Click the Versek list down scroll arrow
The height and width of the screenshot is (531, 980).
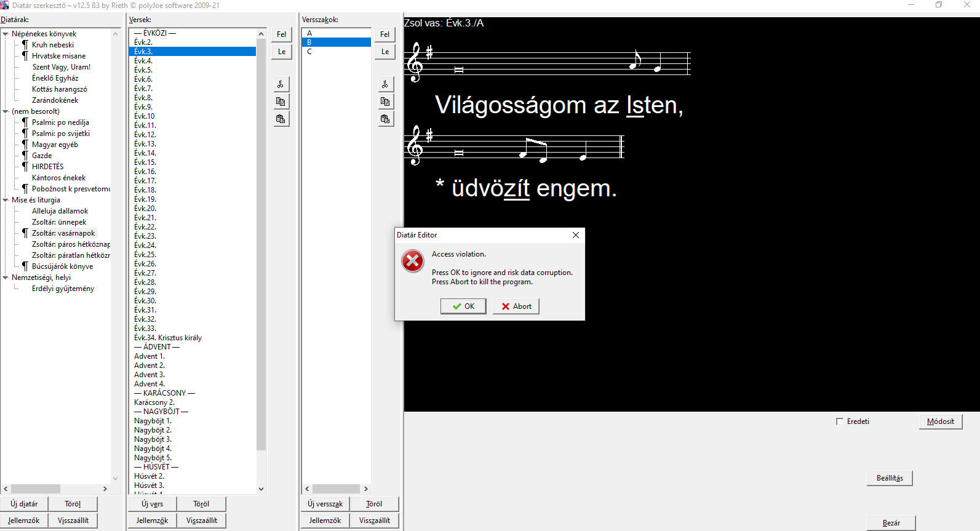coord(261,489)
